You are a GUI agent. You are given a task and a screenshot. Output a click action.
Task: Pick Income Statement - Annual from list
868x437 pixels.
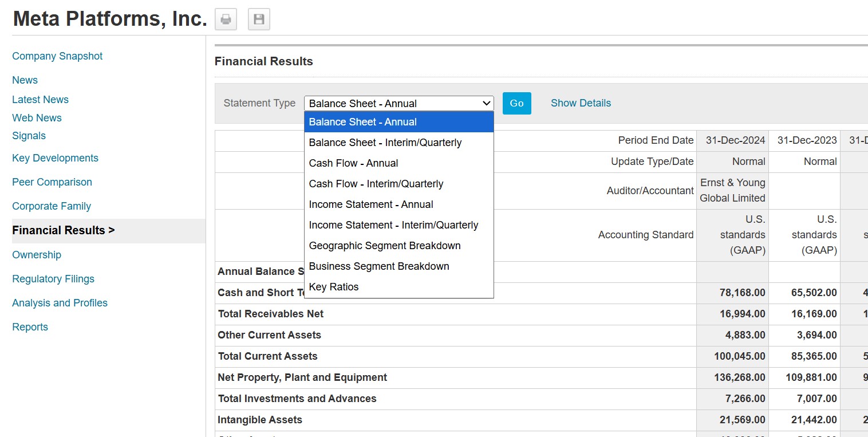coord(370,204)
